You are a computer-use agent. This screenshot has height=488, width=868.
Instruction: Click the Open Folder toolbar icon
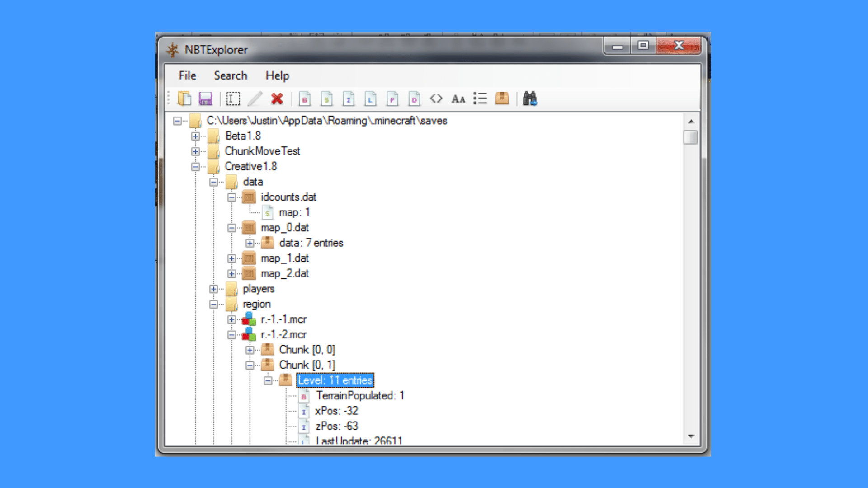pos(184,99)
